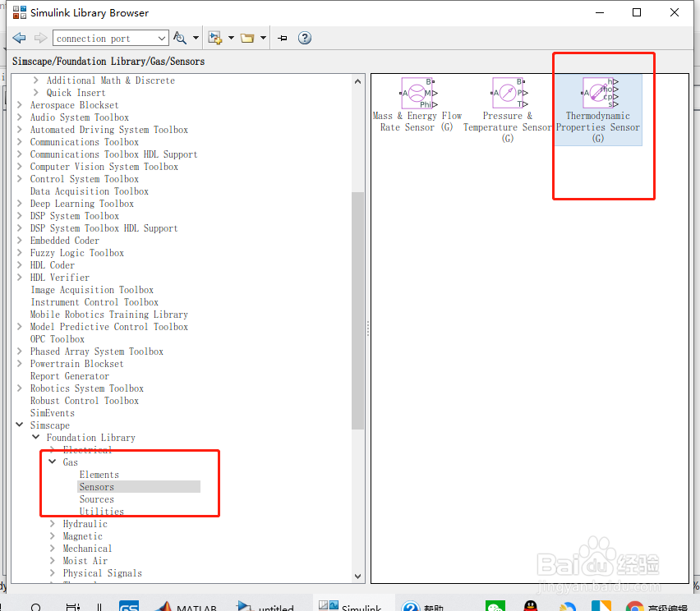Select Mass & Energy Flow Rate Sensor block

coord(417,105)
